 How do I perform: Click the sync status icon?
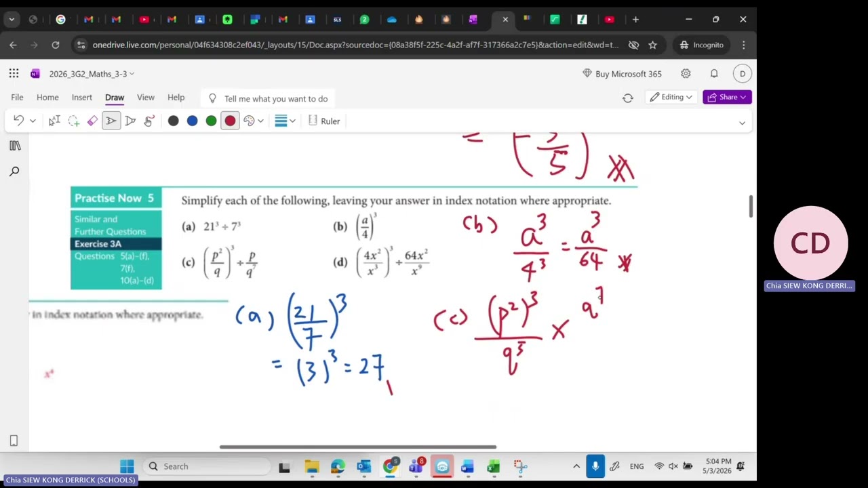coord(628,98)
